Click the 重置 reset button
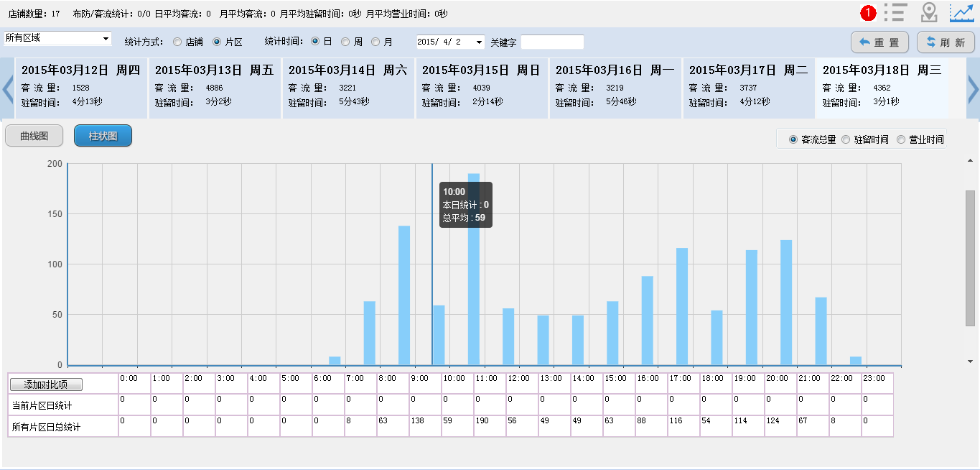The height and width of the screenshot is (470, 980). tap(879, 42)
